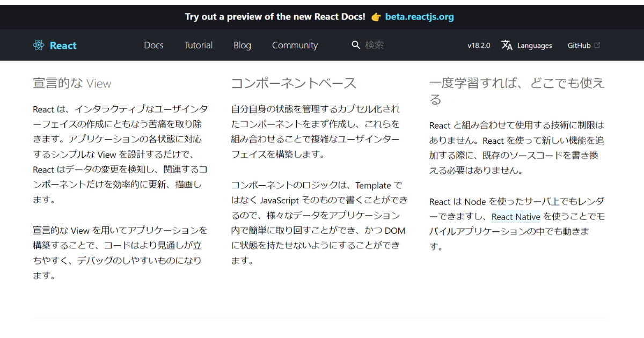Open the beta.reactjs.org banner link
The width and height of the screenshot is (644, 338).
419,17
